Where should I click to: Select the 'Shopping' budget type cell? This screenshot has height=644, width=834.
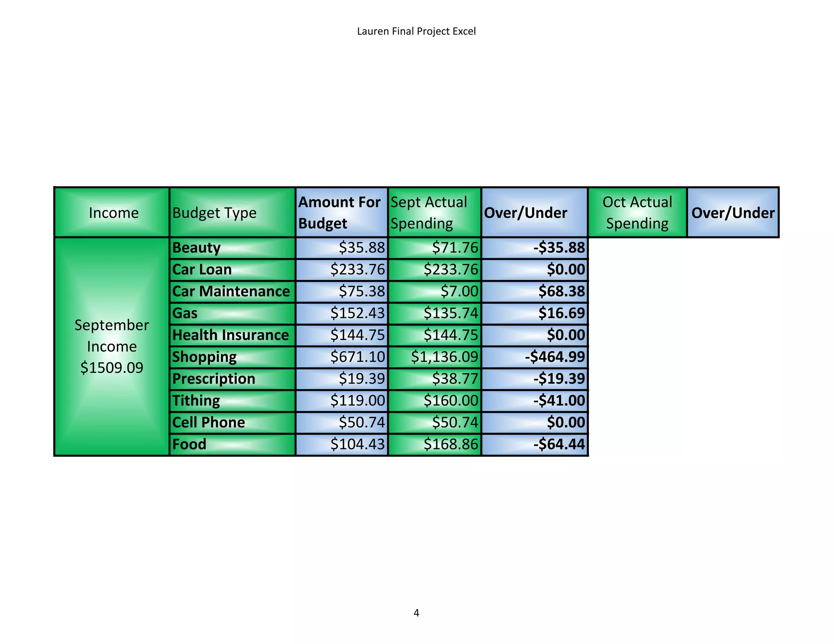coord(233,357)
